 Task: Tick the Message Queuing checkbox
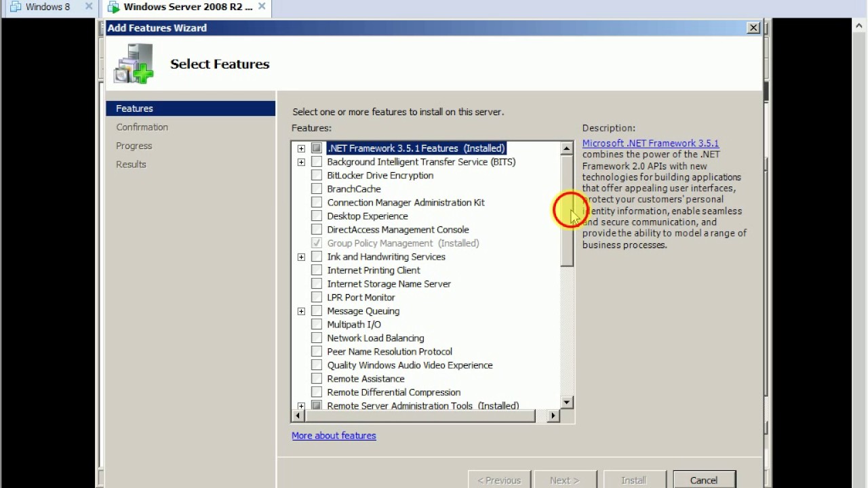(317, 310)
